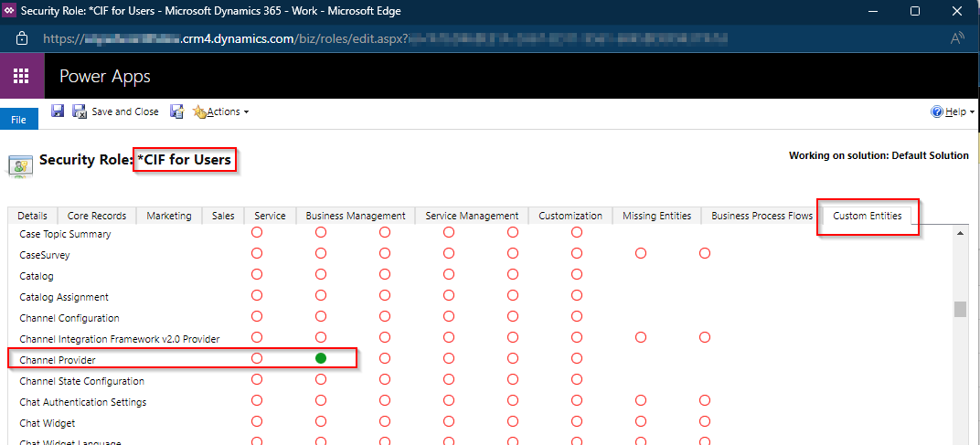The image size is (980, 445).
Task: Open the Help dropdown menu
Action: (953, 111)
